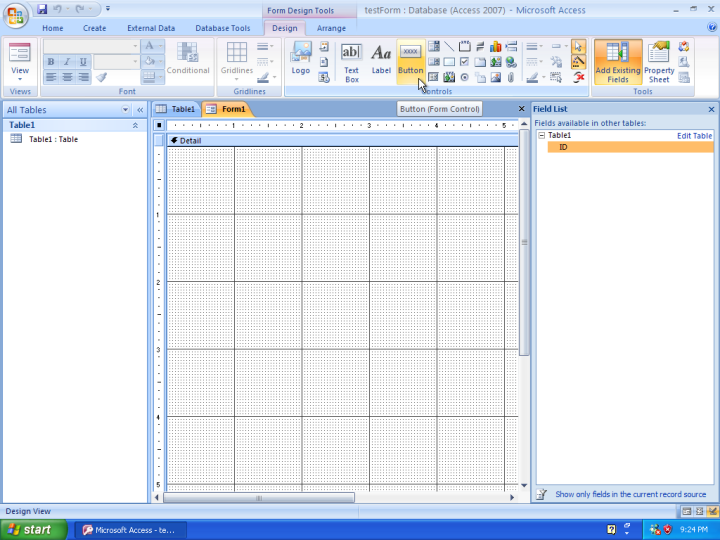Screen dimensions: 720x540
Task: Select the Option Group control
Action: tap(465, 46)
